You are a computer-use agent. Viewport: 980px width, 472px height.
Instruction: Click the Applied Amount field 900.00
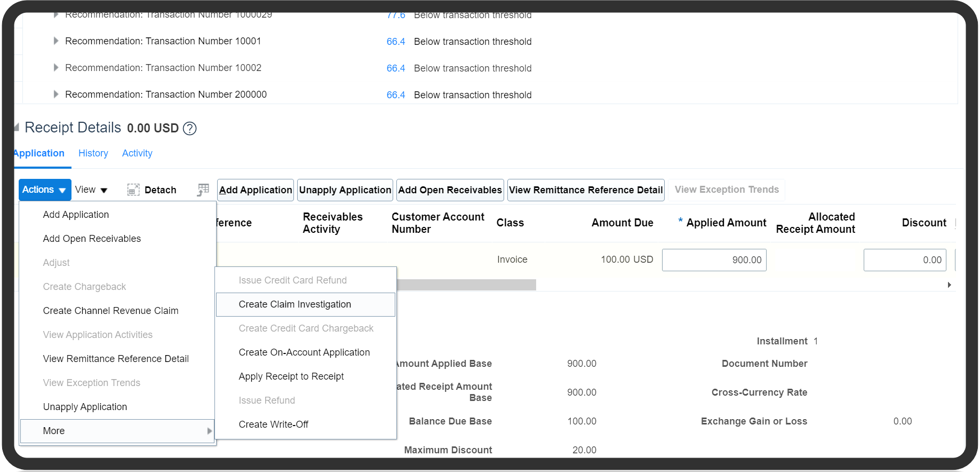click(x=714, y=260)
